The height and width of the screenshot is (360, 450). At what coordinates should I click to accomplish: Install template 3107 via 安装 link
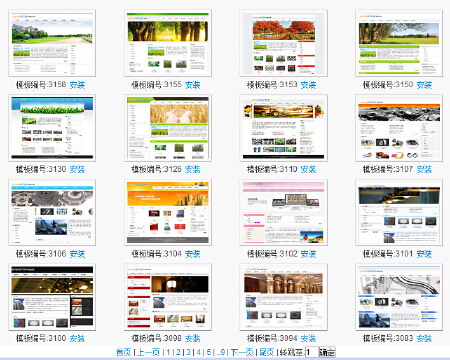(x=424, y=169)
